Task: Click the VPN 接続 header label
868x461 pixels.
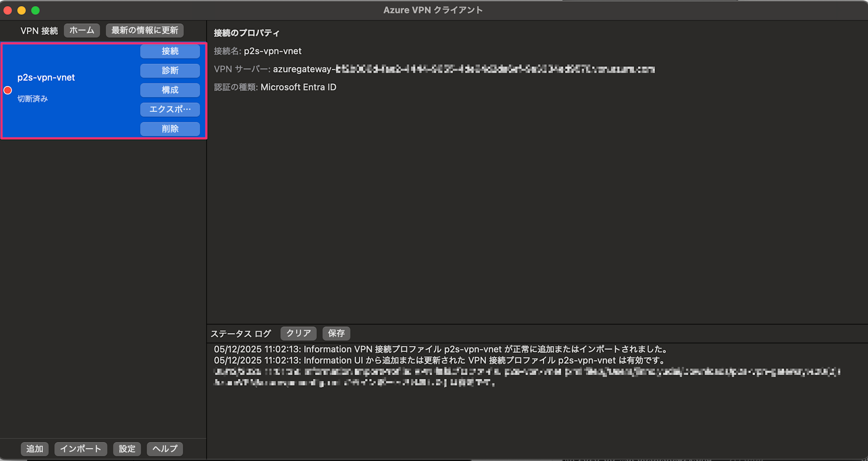Action: click(x=39, y=31)
